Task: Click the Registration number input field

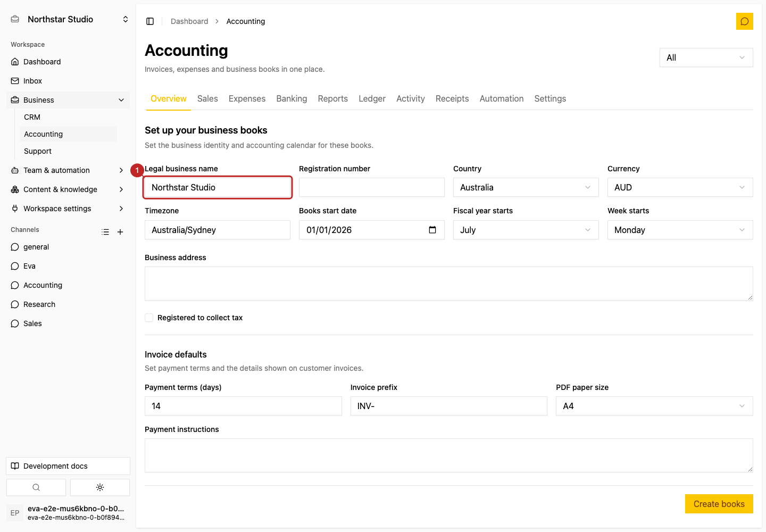Action: tap(372, 187)
